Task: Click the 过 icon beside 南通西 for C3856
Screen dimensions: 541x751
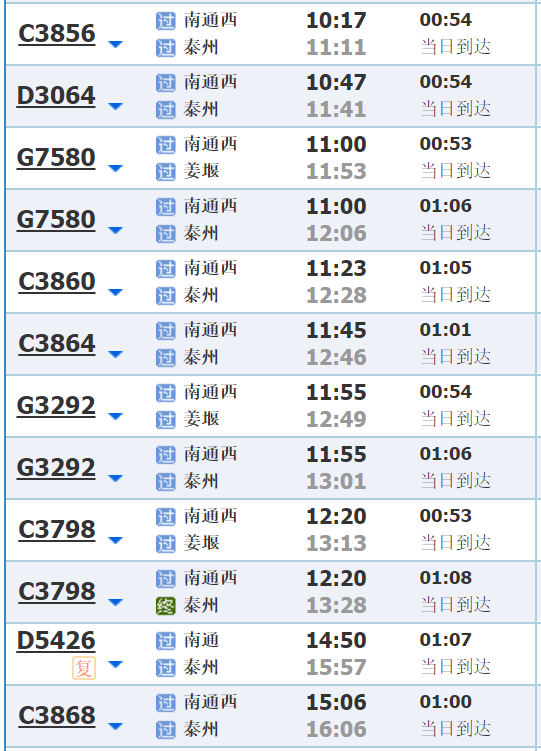Action: pyautogui.click(x=166, y=21)
